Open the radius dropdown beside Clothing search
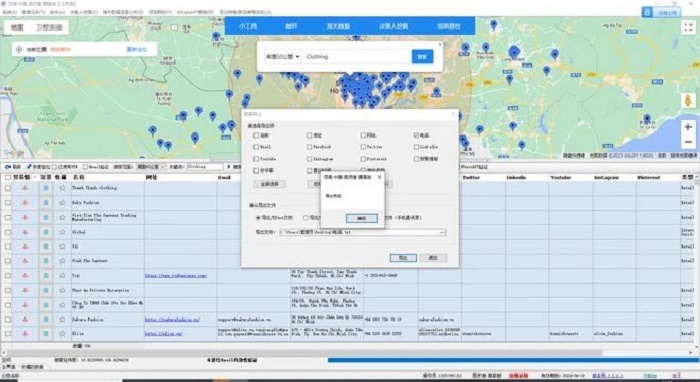This screenshot has width=700, height=382. (282, 57)
